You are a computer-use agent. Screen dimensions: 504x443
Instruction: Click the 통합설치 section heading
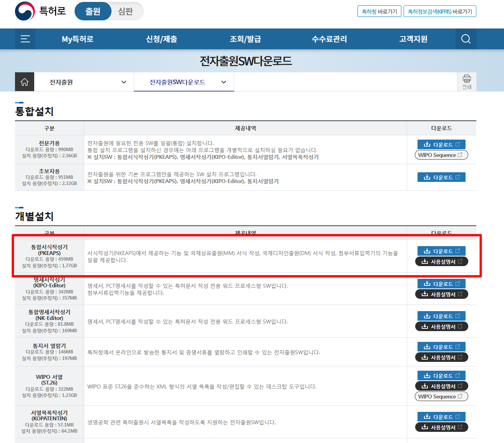pos(34,112)
